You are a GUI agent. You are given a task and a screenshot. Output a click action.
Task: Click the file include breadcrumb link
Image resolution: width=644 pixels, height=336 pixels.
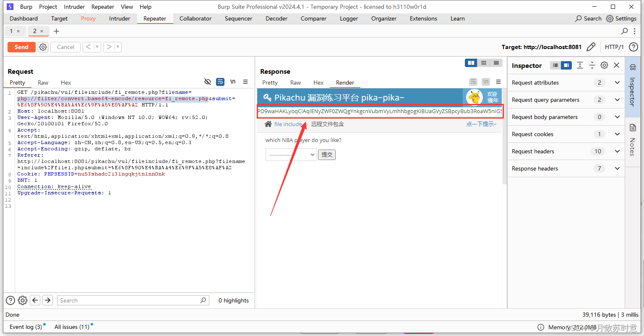288,124
